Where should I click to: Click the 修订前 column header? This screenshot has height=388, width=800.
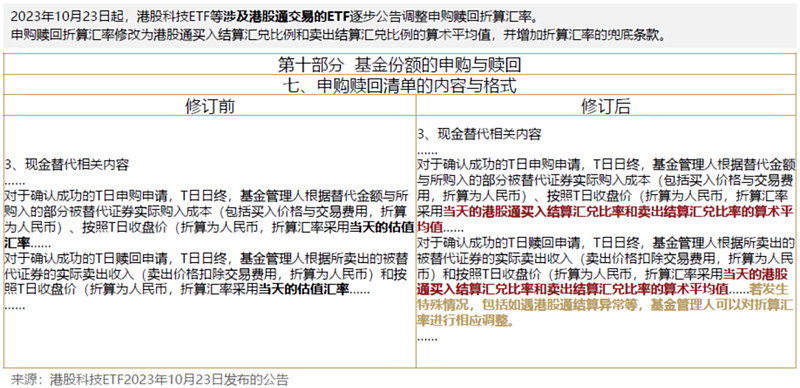click(x=210, y=106)
